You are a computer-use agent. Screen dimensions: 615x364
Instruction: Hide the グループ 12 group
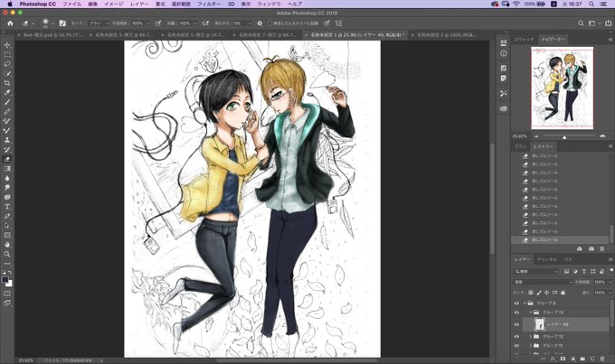(516, 337)
